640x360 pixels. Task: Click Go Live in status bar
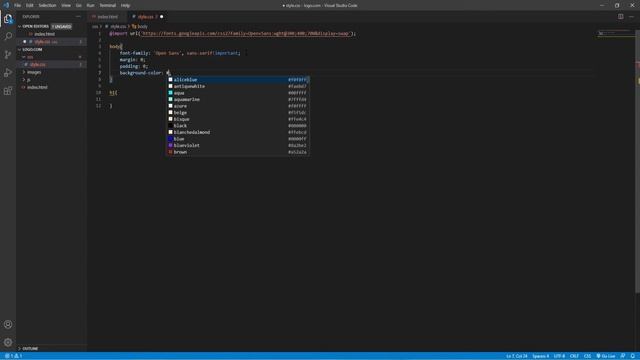pyautogui.click(x=606, y=356)
